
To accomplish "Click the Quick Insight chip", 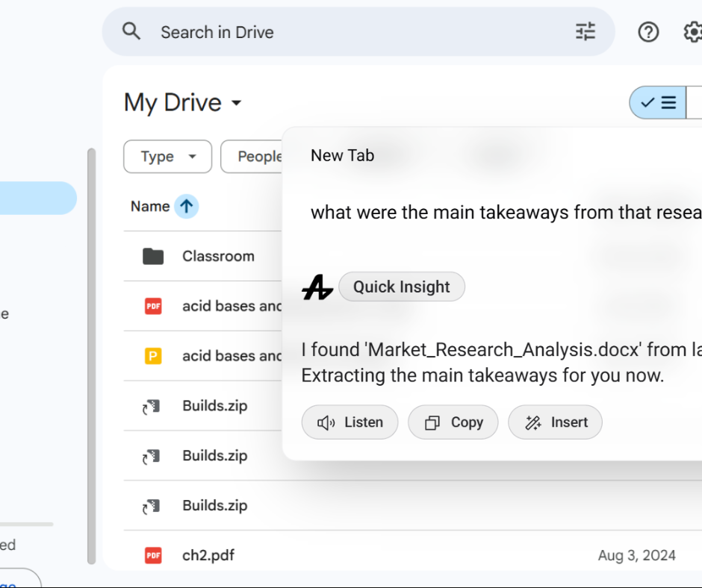I will click(x=401, y=287).
